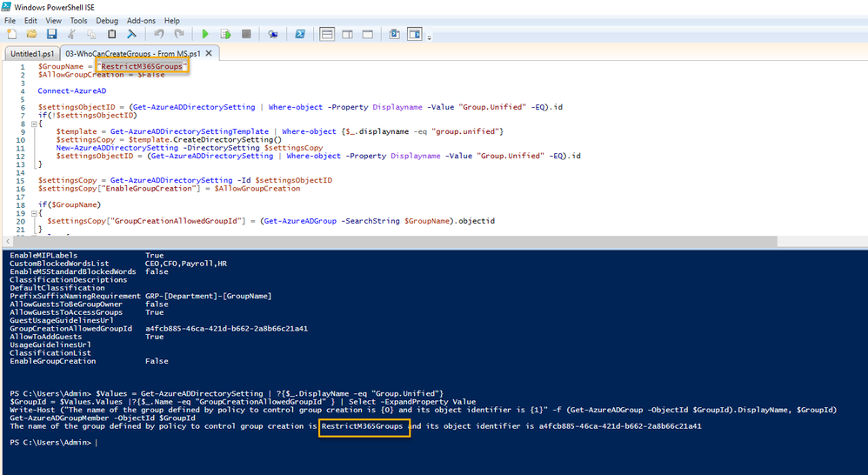Collapse the code block at line 8
The image size is (868, 475).
click(34, 124)
